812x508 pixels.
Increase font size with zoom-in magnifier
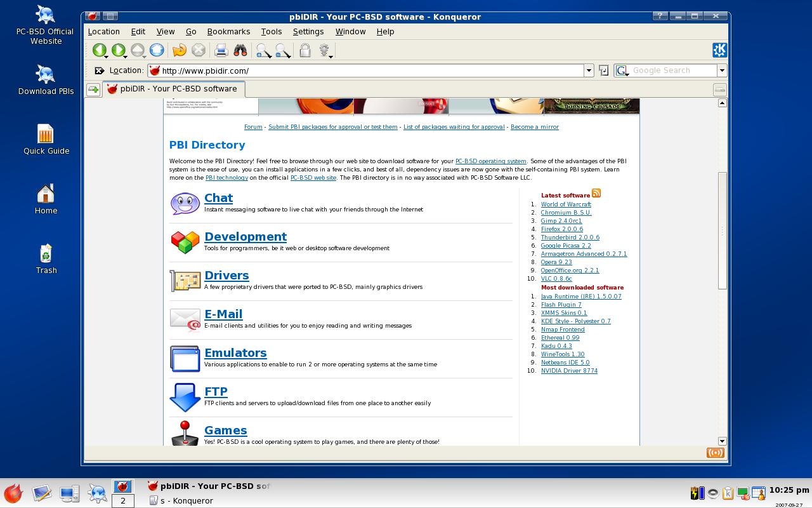pos(263,51)
